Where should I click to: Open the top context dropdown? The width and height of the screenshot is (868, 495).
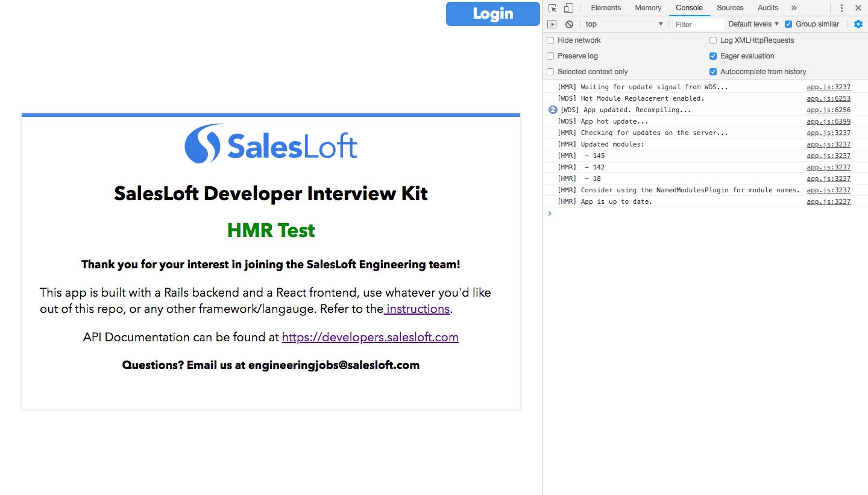coord(624,24)
